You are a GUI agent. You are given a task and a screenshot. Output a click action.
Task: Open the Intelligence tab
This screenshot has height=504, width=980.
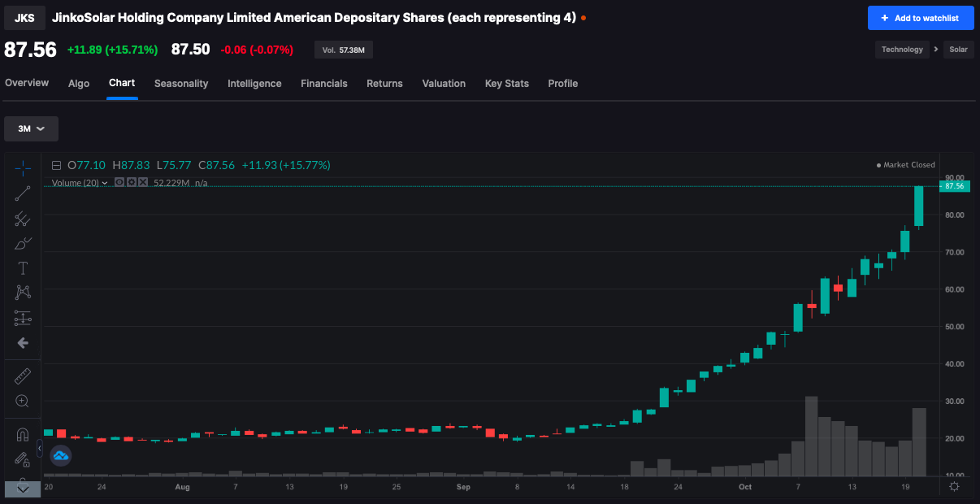click(x=254, y=83)
